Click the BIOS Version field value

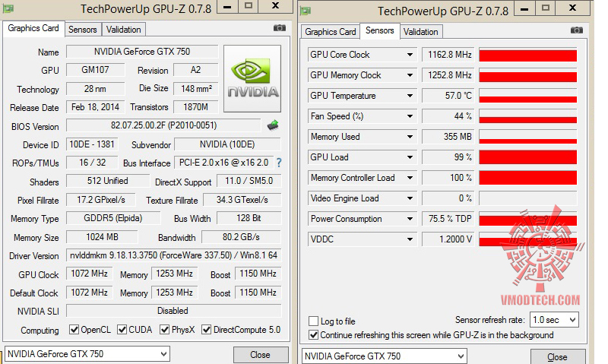pyautogui.click(x=163, y=125)
